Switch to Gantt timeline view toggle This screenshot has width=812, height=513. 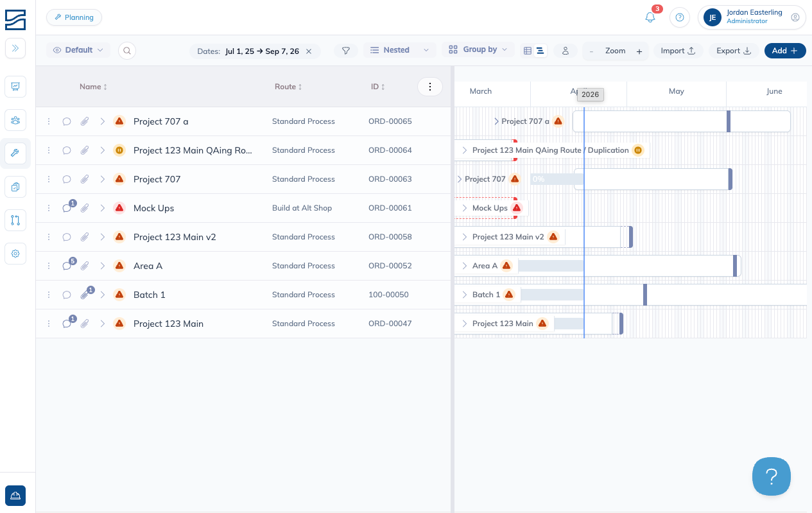pos(540,51)
